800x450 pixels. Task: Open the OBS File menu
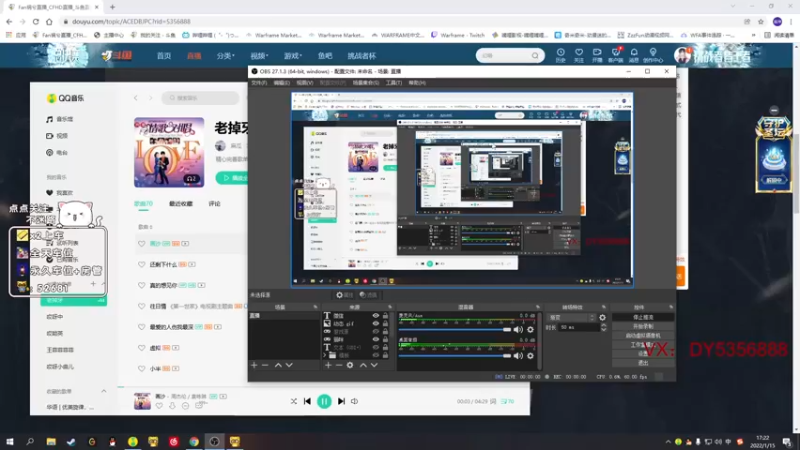(x=259, y=83)
